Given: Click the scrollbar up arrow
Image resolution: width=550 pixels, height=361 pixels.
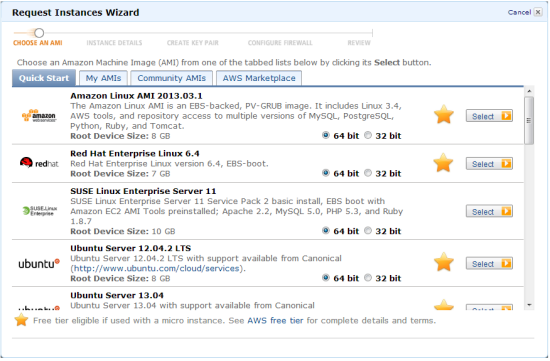Looking at the screenshot, I should coord(529,91).
